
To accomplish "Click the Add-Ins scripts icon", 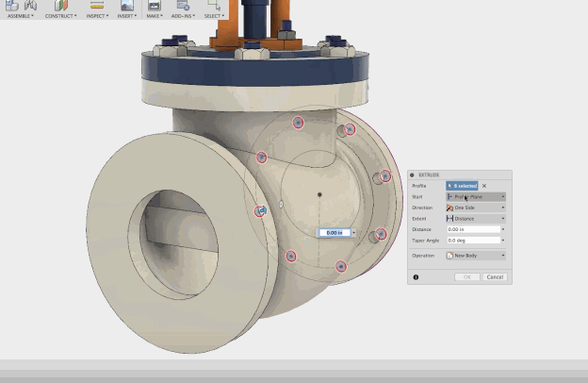I will (181, 5).
